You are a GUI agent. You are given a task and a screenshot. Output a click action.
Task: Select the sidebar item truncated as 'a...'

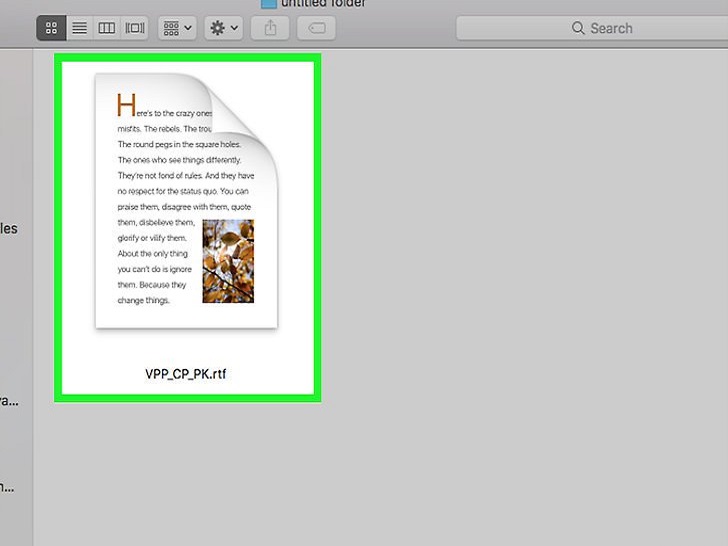coord(8,400)
